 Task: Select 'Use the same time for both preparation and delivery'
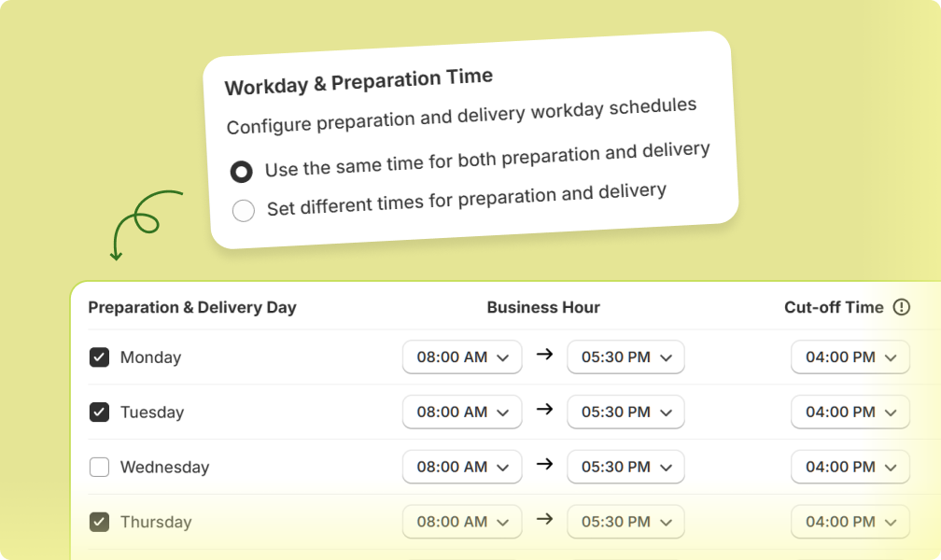tap(242, 171)
